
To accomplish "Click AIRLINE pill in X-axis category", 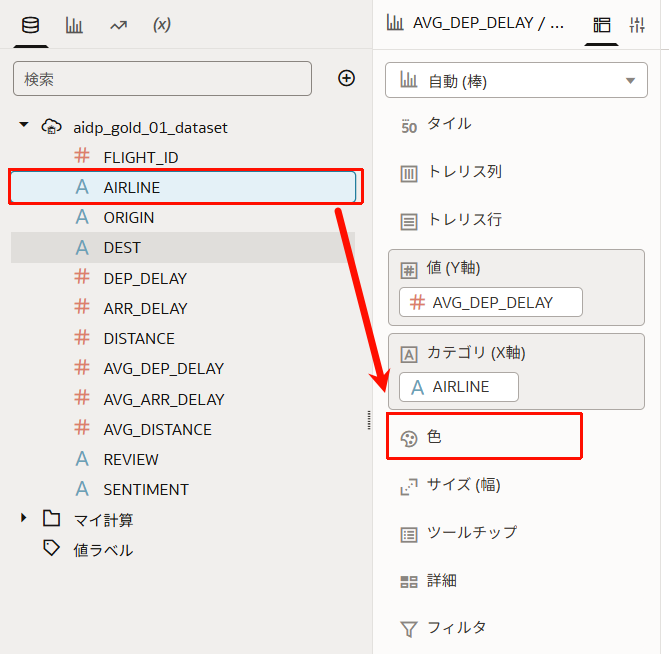I will 459,387.
